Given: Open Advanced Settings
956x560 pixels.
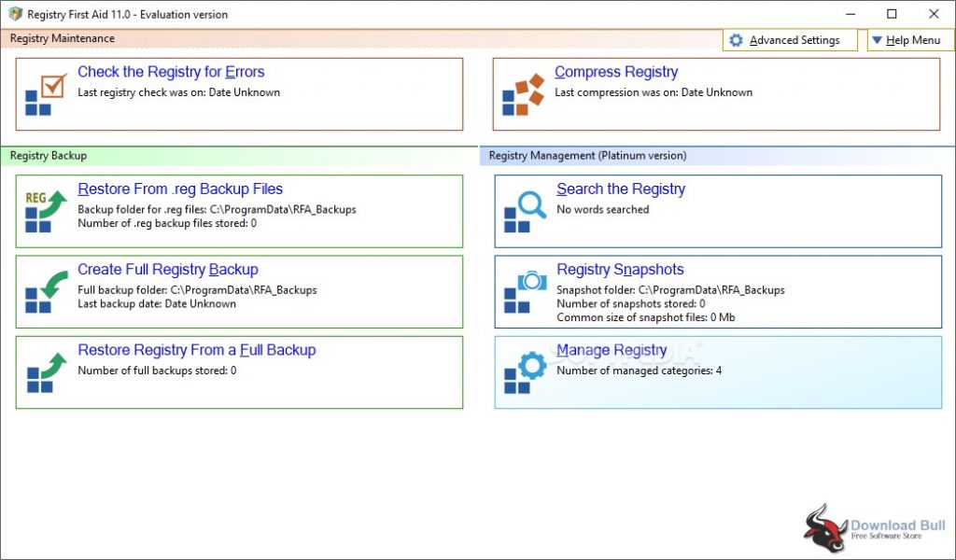Looking at the screenshot, I should 790,40.
